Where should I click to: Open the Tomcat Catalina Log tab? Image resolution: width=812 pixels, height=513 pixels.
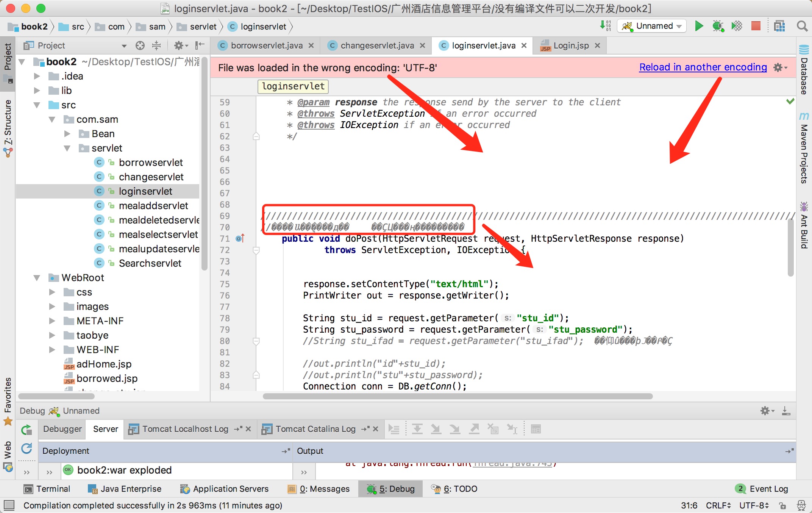click(x=315, y=429)
